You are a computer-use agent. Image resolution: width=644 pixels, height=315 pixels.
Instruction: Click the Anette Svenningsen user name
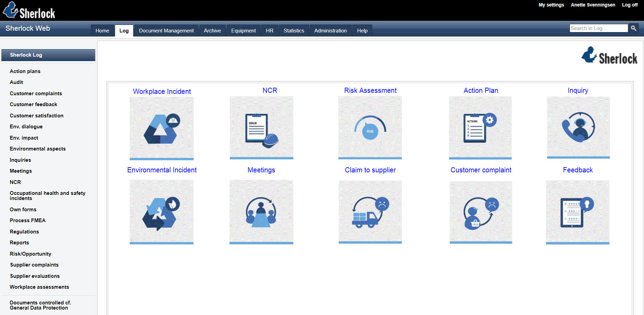coord(593,5)
